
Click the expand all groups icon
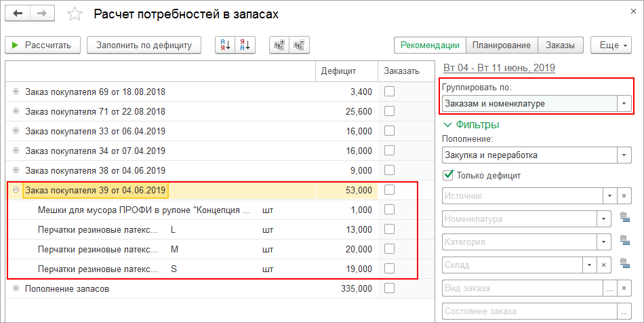279,45
